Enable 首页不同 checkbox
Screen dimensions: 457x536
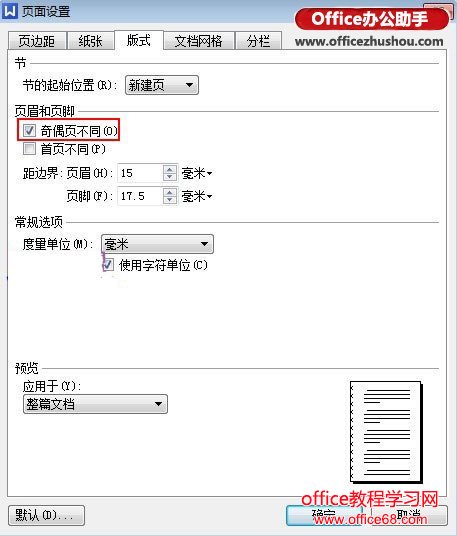tap(29, 149)
